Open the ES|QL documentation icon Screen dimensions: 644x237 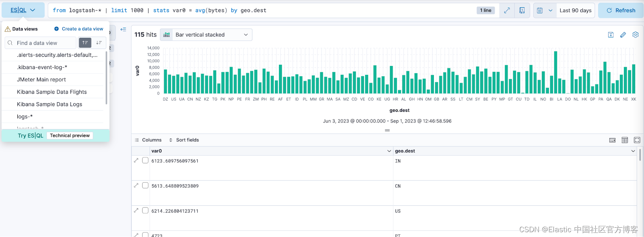(x=522, y=10)
